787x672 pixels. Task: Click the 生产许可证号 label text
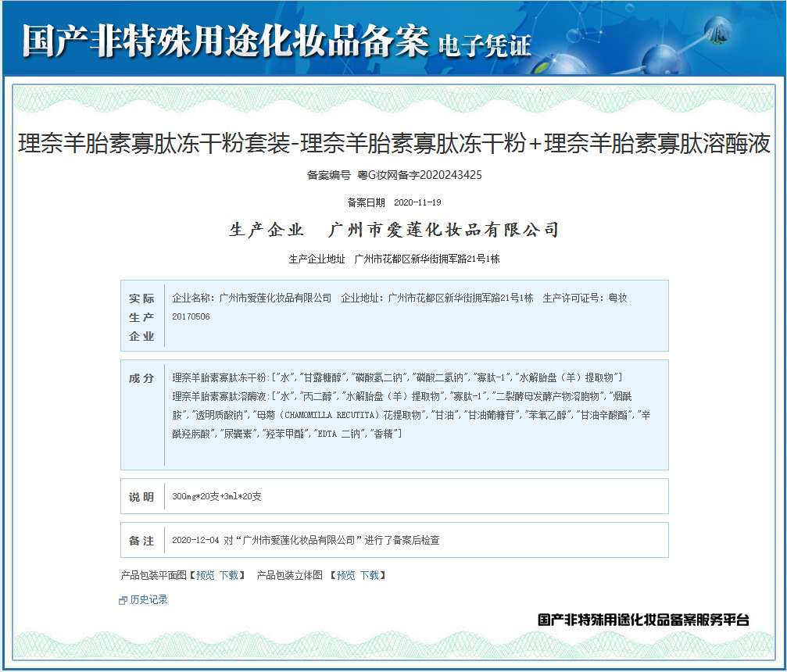(x=573, y=298)
